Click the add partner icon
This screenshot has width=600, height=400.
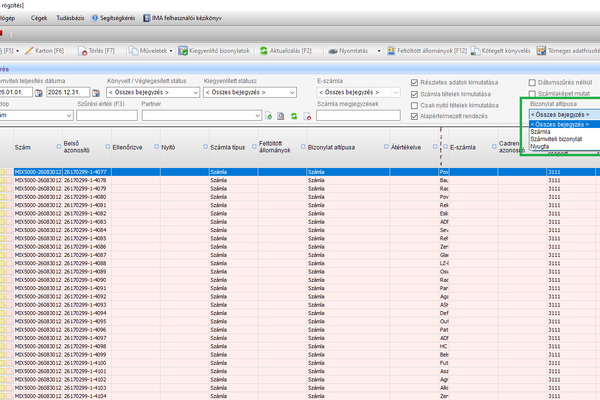[269, 116]
